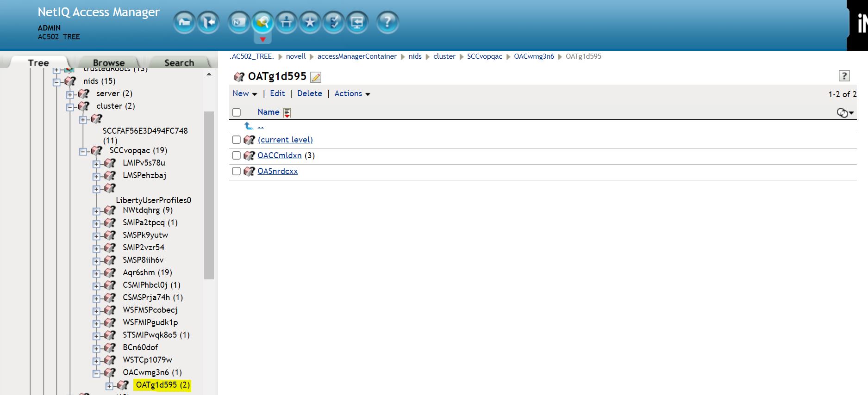Click the Exit/Logout door icon
Screen dimensions: 868x395
208,22
